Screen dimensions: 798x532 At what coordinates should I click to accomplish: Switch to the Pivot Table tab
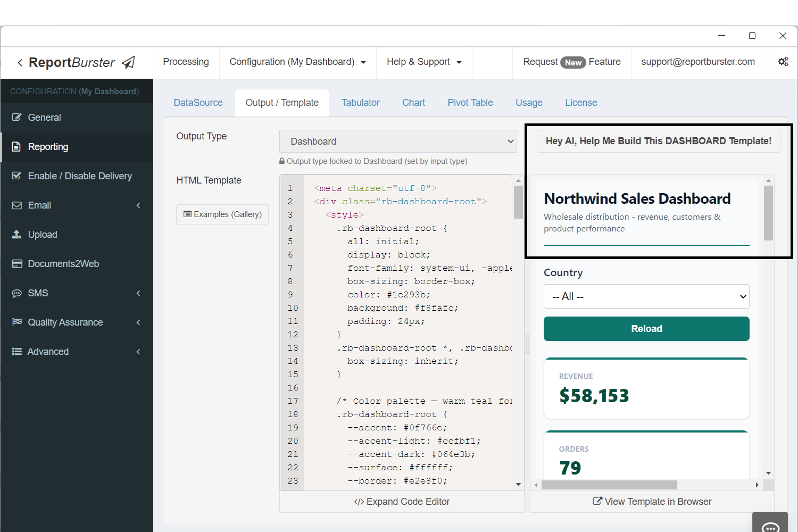[x=470, y=103]
